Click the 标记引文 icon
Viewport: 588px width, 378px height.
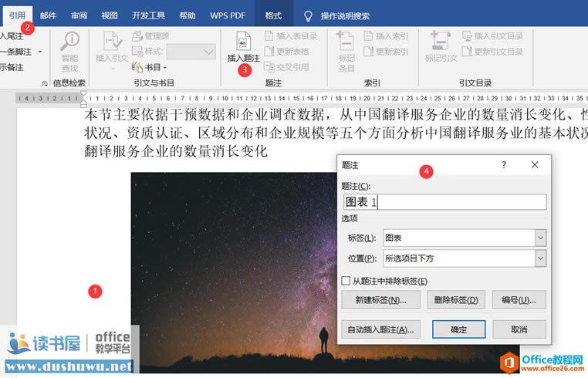click(x=441, y=40)
